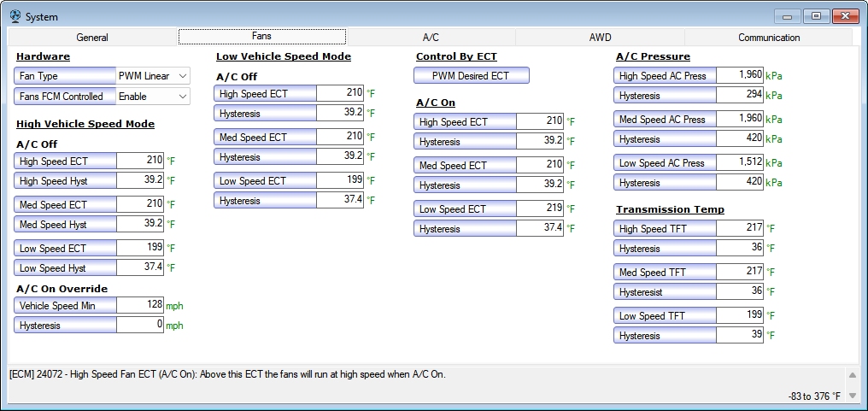Screen dimensions: 868x411
Task: Maximize the System window
Action: [x=817, y=16]
